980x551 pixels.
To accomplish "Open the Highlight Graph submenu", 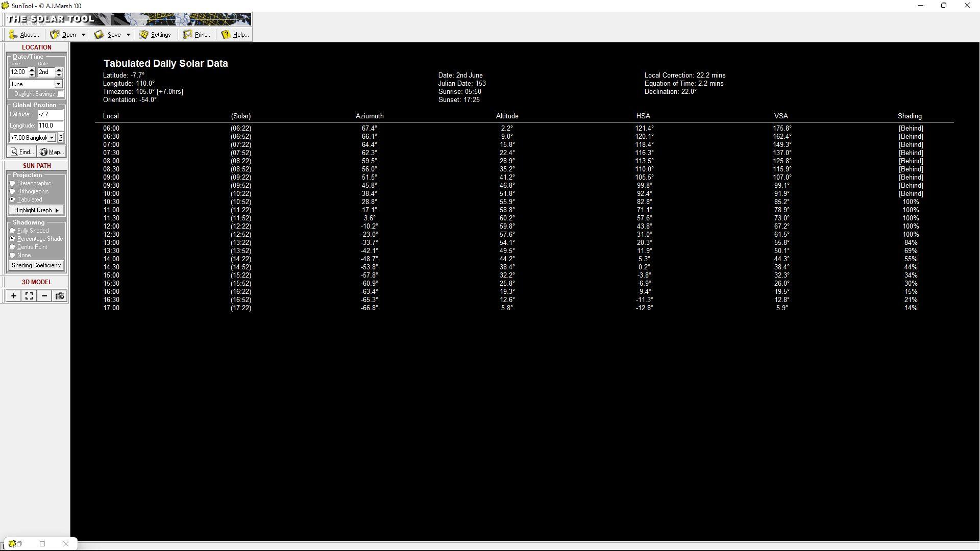I will [36, 210].
